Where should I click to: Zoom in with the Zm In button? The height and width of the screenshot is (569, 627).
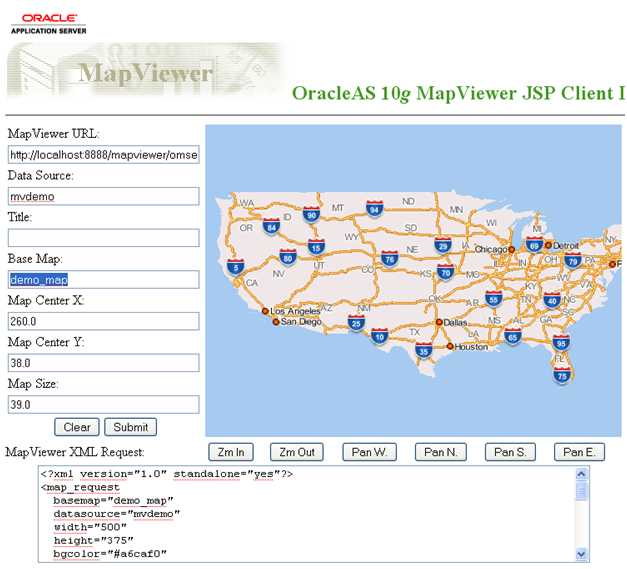[231, 452]
